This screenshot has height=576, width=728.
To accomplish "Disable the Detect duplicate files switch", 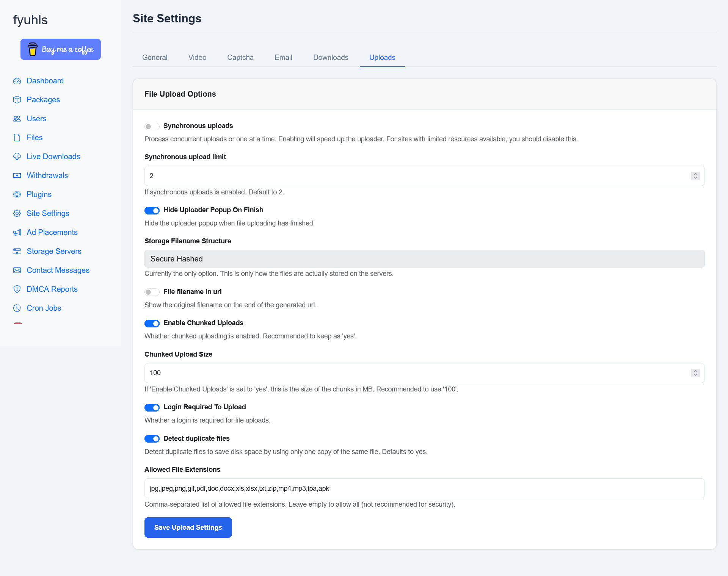I will [152, 439].
